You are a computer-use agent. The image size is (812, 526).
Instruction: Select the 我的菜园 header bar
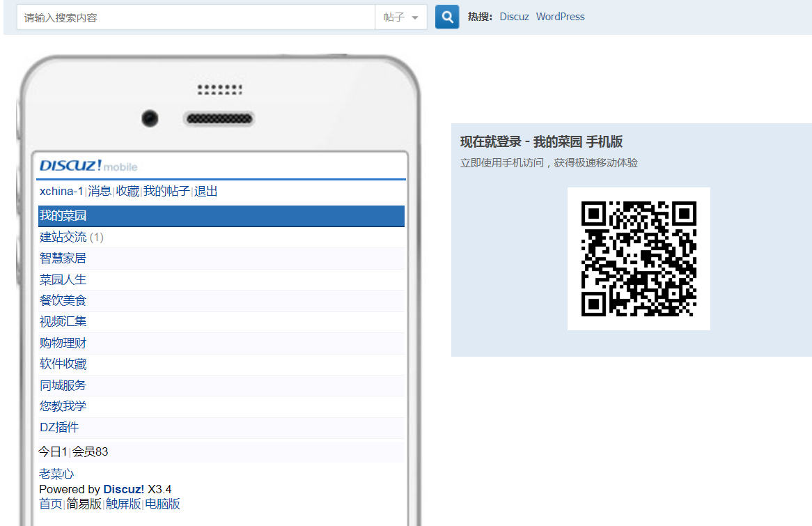tap(221, 216)
